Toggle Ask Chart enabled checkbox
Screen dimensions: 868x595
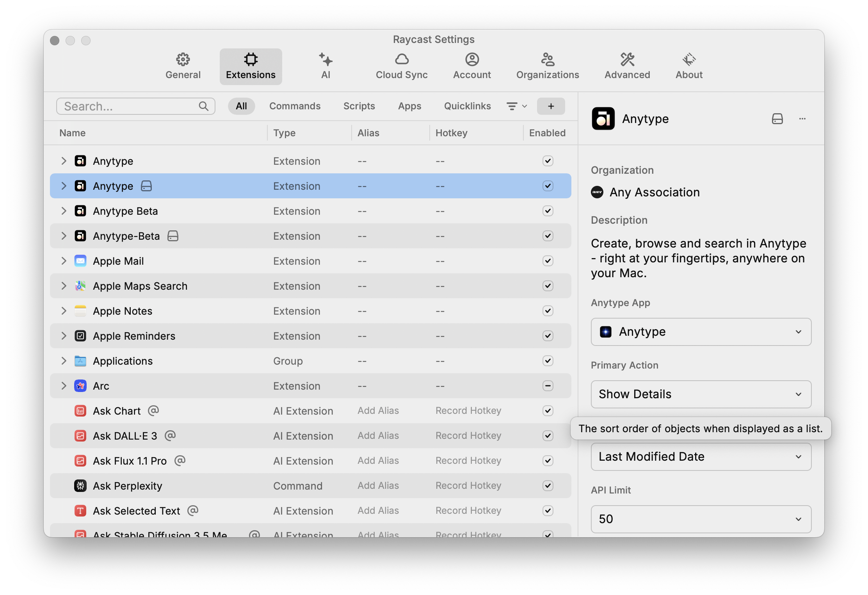pos(548,411)
